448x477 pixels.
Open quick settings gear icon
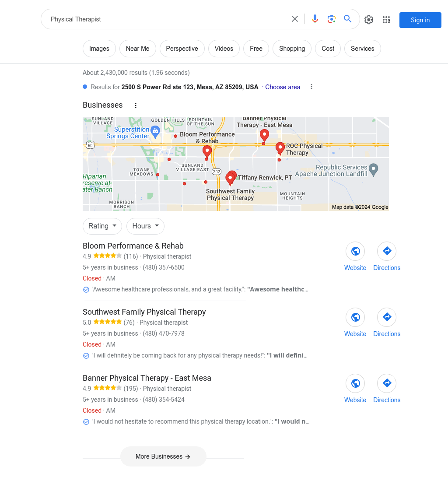(x=369, y=20)
